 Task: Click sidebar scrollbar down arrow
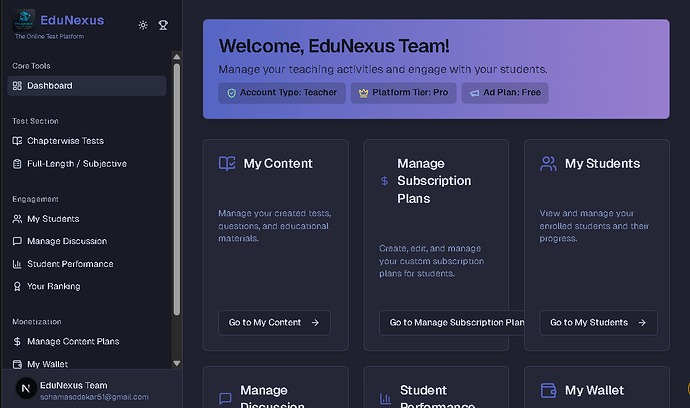[x=177, y=364]
